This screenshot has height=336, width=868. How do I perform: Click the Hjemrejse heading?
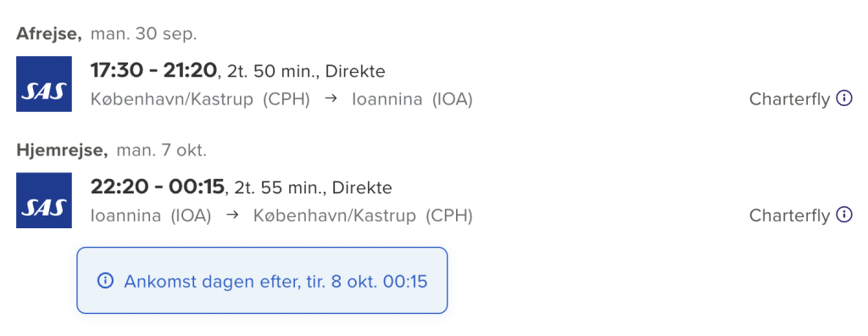pyautogui.click(x=62, y=150)
